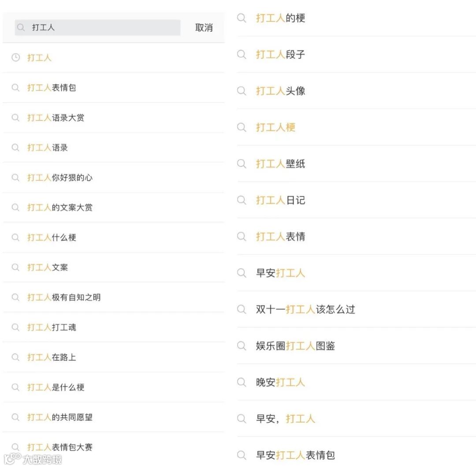Viewport: 476px width, 468px height.
Task: Click the search icon beside 打工人段子
Action: coord(242,54)
